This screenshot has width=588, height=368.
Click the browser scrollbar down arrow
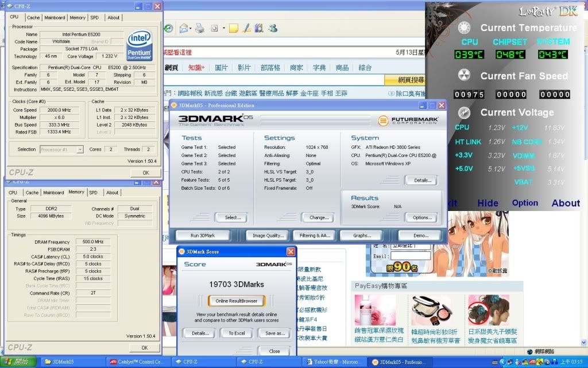(x=583, y=343)
